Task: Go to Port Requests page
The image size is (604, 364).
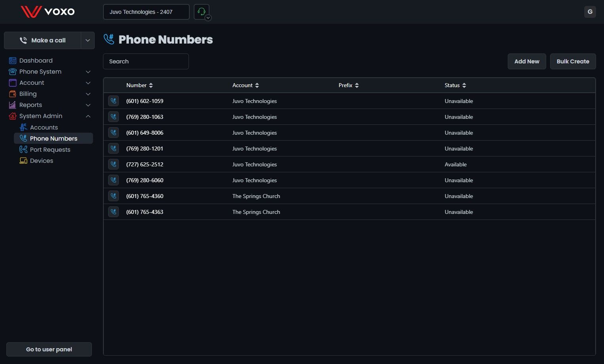Action: point(50,149)
